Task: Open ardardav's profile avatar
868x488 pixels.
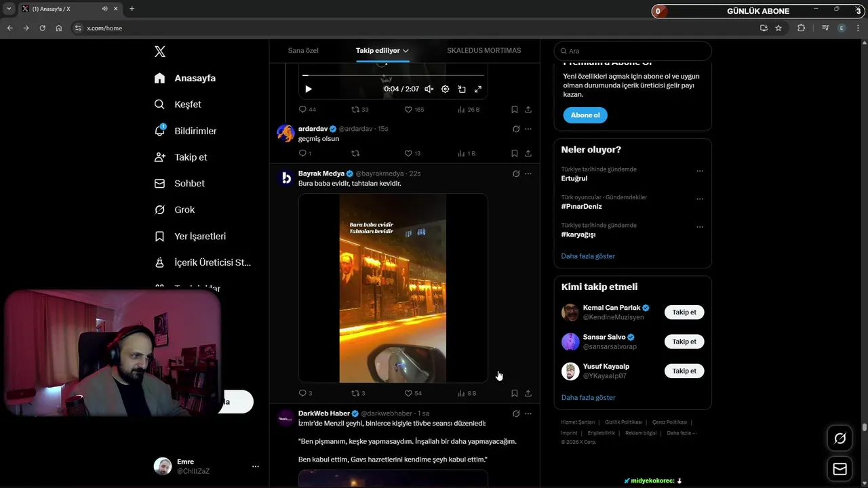Action: pos(285,133)
